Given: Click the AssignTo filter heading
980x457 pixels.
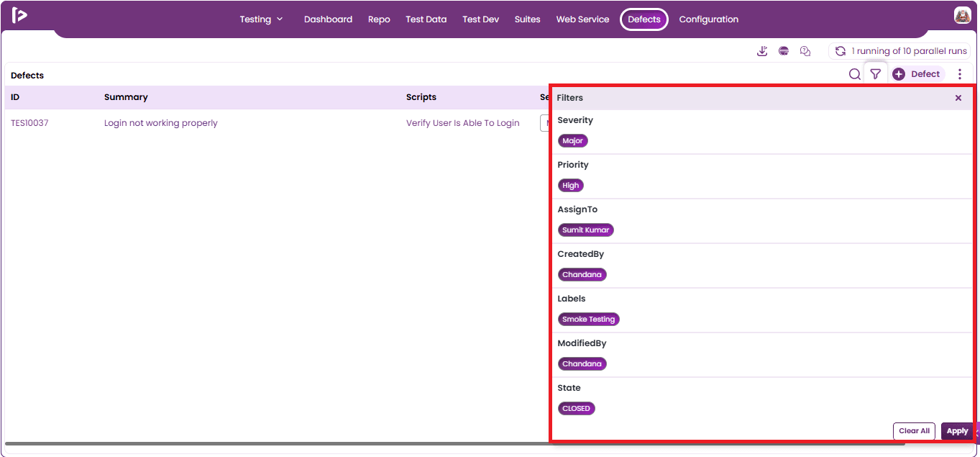Looking at the screenshot, I should coord(577,209).
